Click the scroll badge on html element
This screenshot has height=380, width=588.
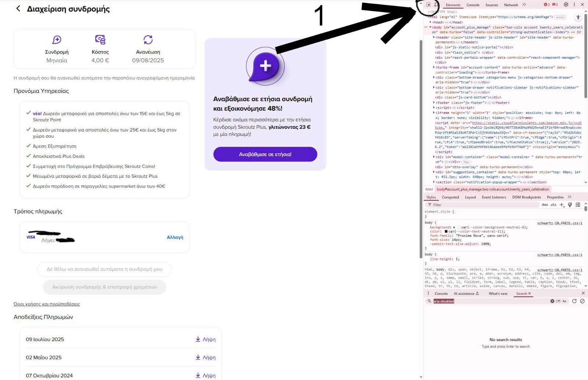click(560, 17)
